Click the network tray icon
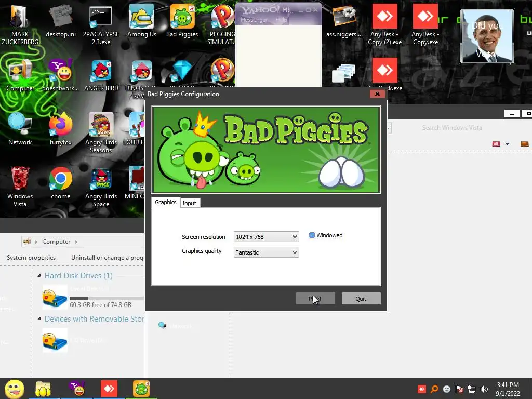The height and width of the screenshot is (399, 532). tap(472, 389)
